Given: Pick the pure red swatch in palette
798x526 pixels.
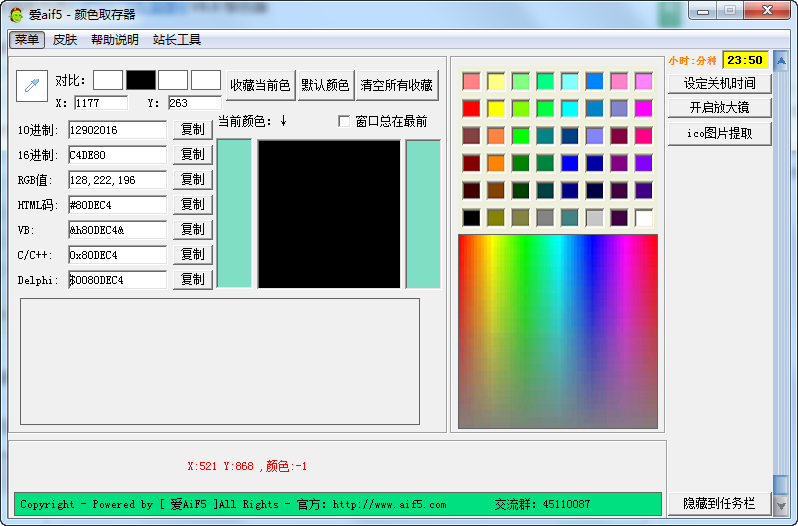Looking at the screenshot, I should coord(471,108).
